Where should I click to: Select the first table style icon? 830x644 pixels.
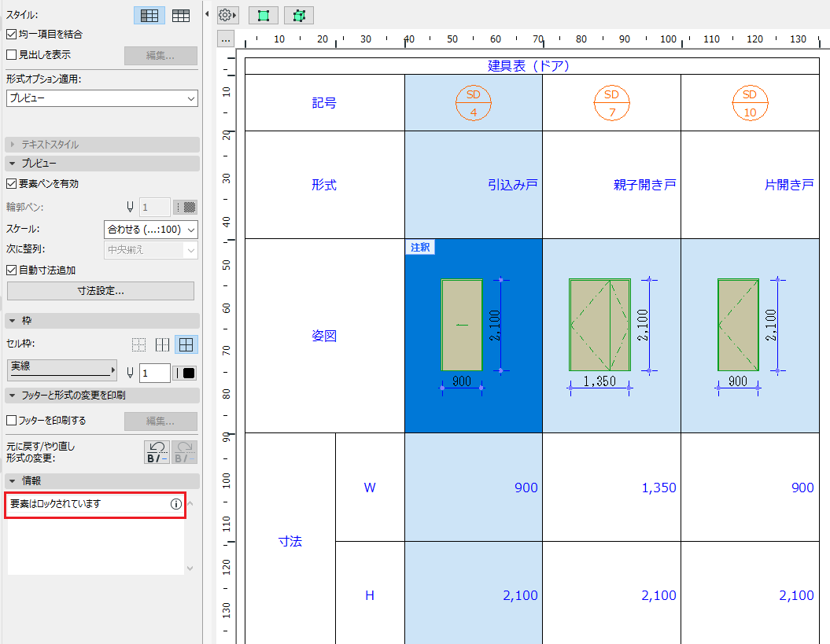click(x=149, y=16)
